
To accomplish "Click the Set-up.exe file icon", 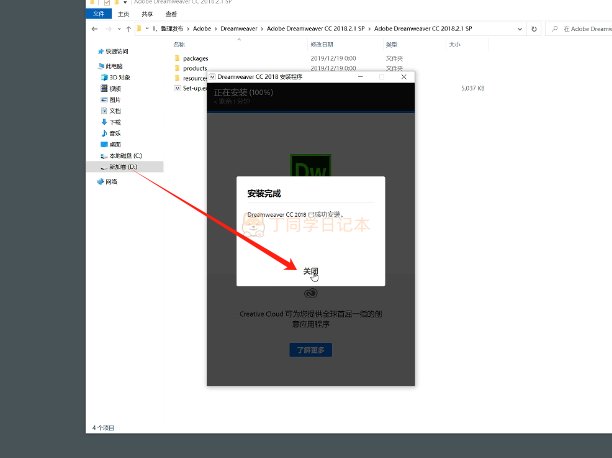I will point(177,88).
